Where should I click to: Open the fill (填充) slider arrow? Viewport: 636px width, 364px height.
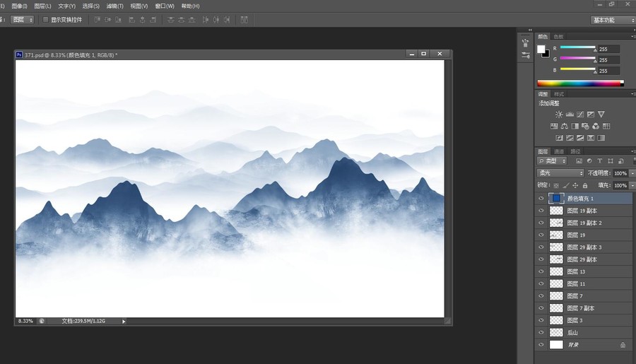(632, 185)
